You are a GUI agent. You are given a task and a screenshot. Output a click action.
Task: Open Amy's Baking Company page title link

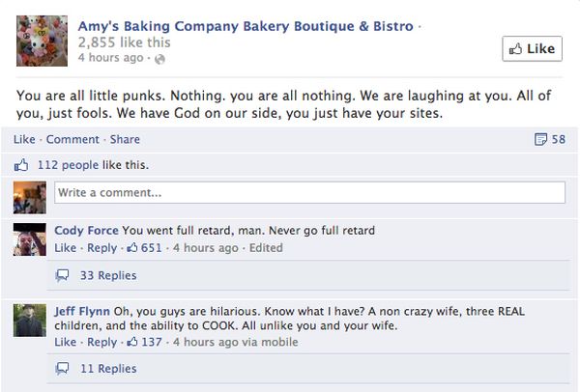pyautogui.click(x=246, y=26)
